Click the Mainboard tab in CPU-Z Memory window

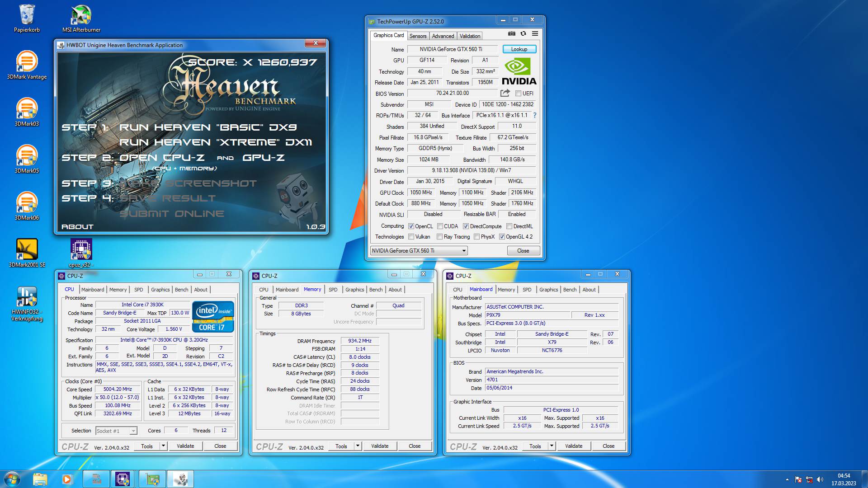[x=287, y=290]
